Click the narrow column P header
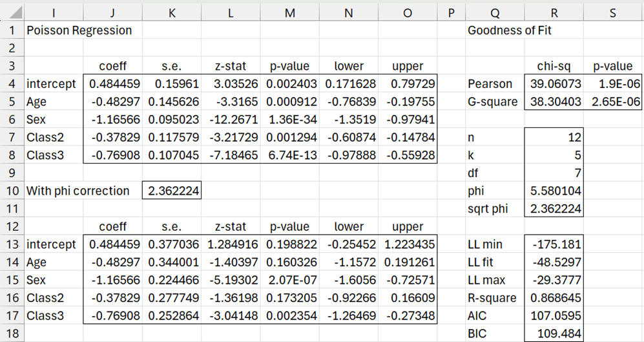This screenshot has height=342, width=644. pos(451,11)
